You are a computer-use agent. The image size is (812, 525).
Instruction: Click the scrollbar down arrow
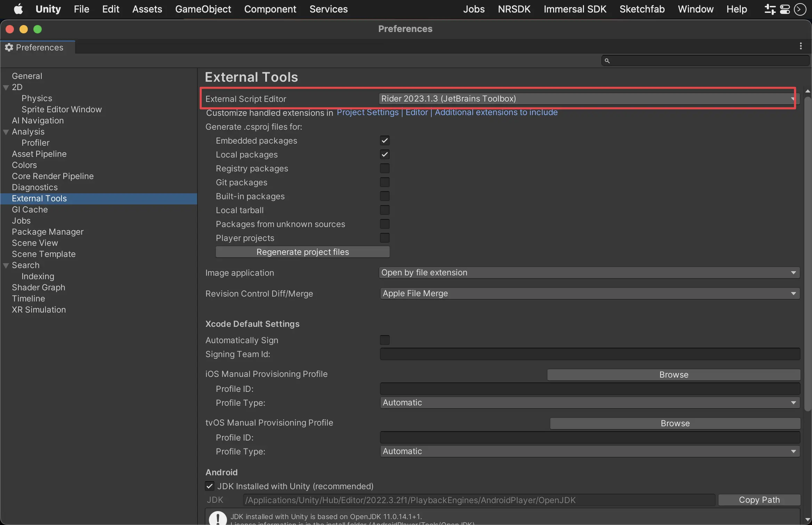click(x=808, y=520)
